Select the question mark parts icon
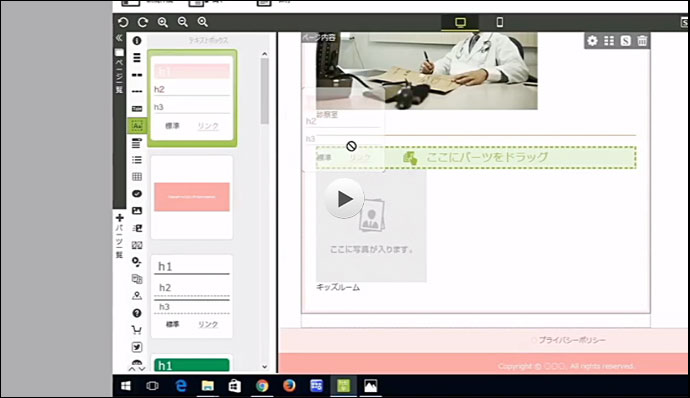690x398 pixels. tap(137, 313)
